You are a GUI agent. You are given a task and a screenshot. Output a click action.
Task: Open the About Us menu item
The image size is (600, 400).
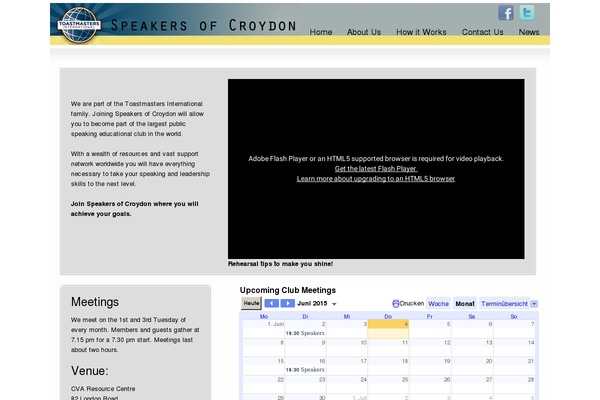(x=364, y=32)
